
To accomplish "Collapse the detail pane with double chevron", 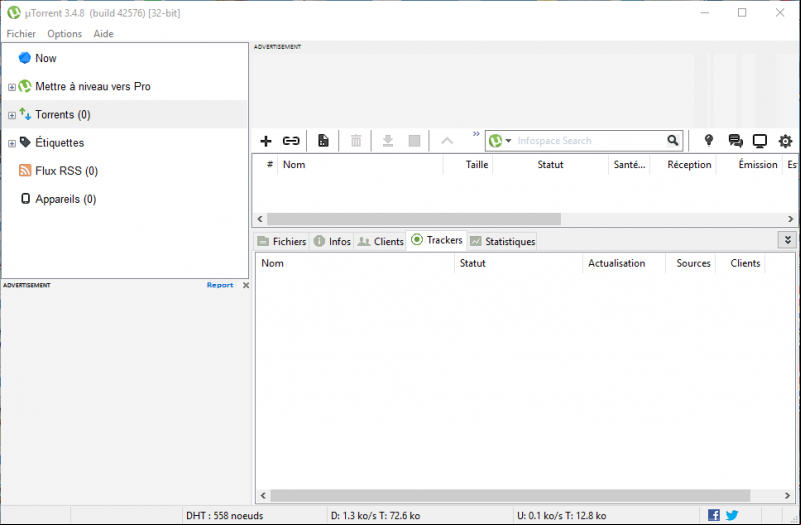I will point(787,240).
